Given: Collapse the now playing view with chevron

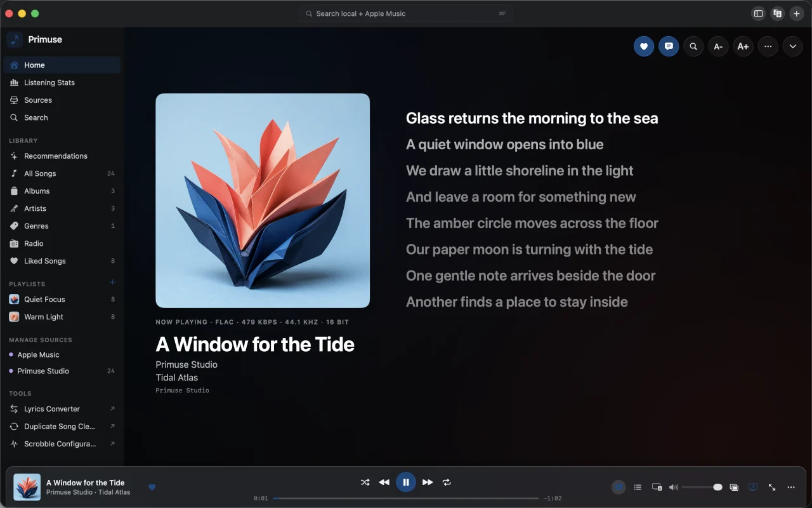Looking at the screenshot, I should pos(793,46).
